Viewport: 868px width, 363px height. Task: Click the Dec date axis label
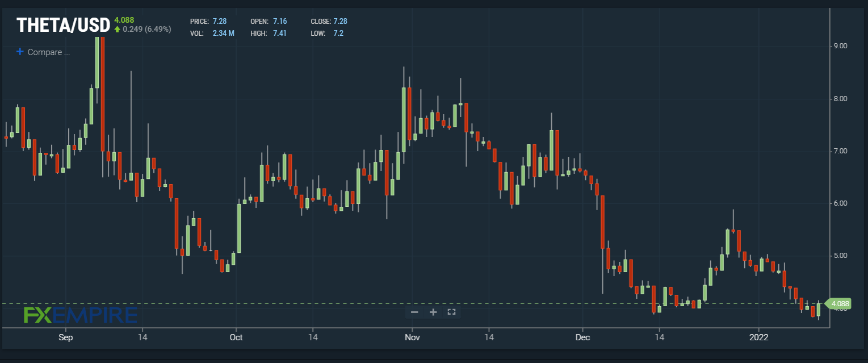point(582,337)
